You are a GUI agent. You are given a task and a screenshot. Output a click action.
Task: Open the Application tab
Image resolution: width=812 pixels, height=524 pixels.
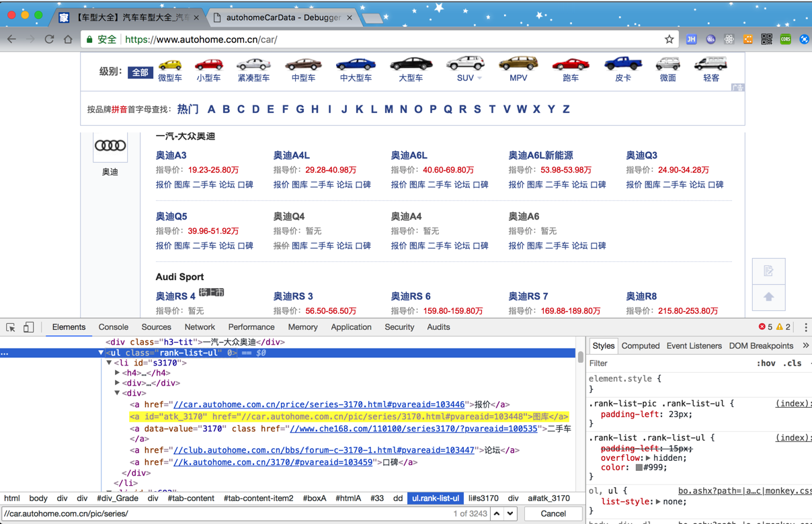click(x=351, y=327)
